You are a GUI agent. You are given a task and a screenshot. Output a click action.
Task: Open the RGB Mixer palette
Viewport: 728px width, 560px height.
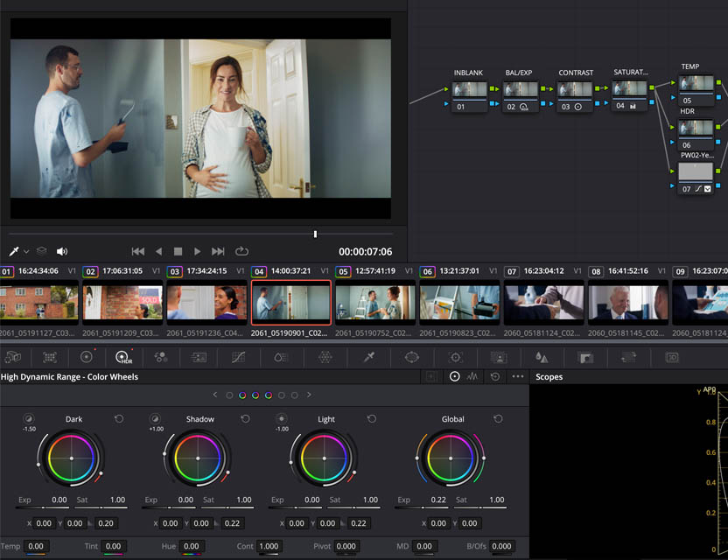(x=160, y=357)
